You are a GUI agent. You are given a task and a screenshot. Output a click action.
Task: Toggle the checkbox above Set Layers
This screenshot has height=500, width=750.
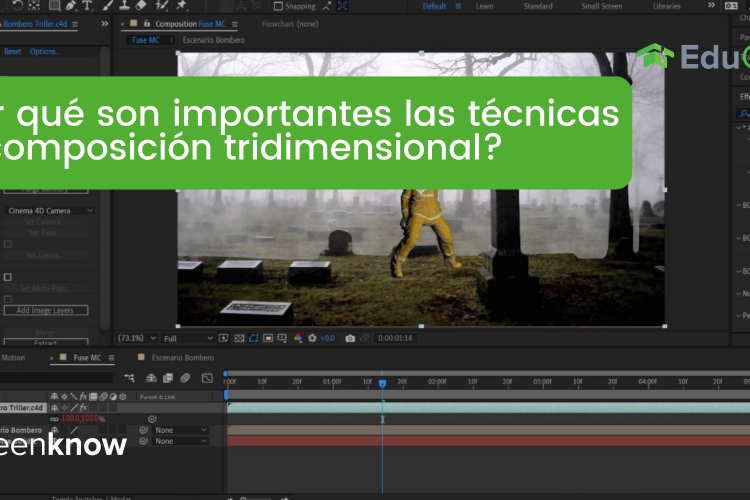(x=8, y=244)
